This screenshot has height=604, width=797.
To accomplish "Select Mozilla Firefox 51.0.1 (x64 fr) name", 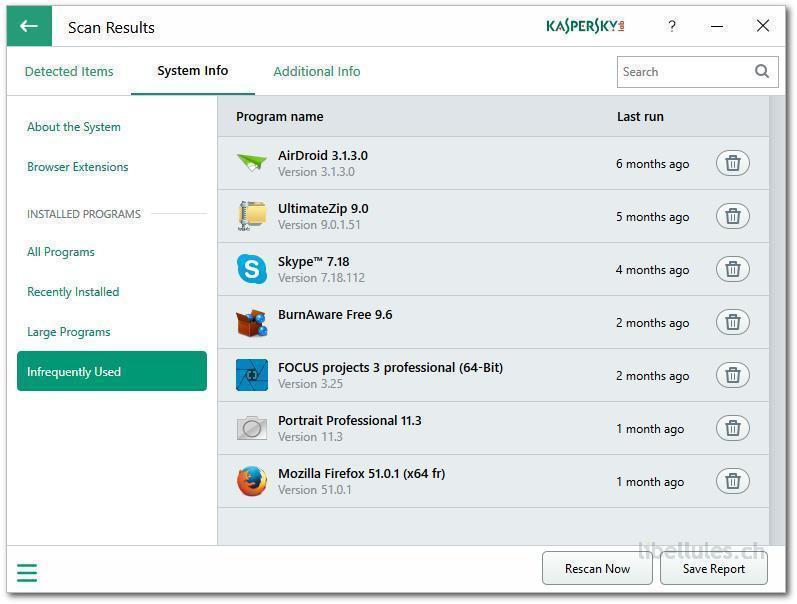I will click(361, 473).
